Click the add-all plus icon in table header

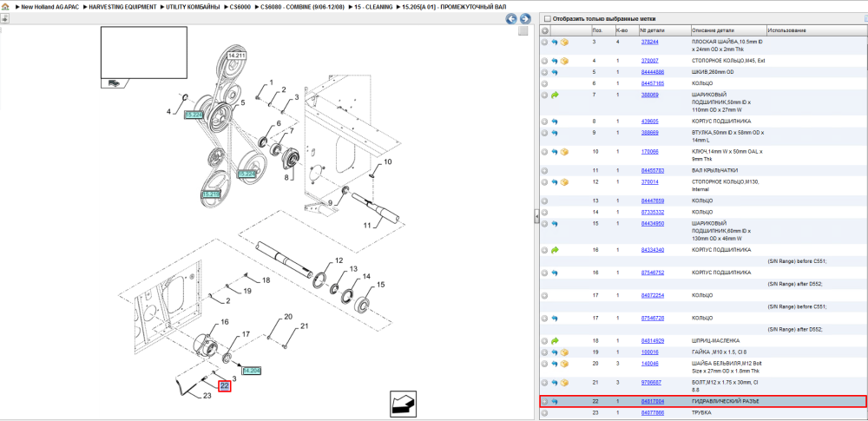tap(545, 30)
